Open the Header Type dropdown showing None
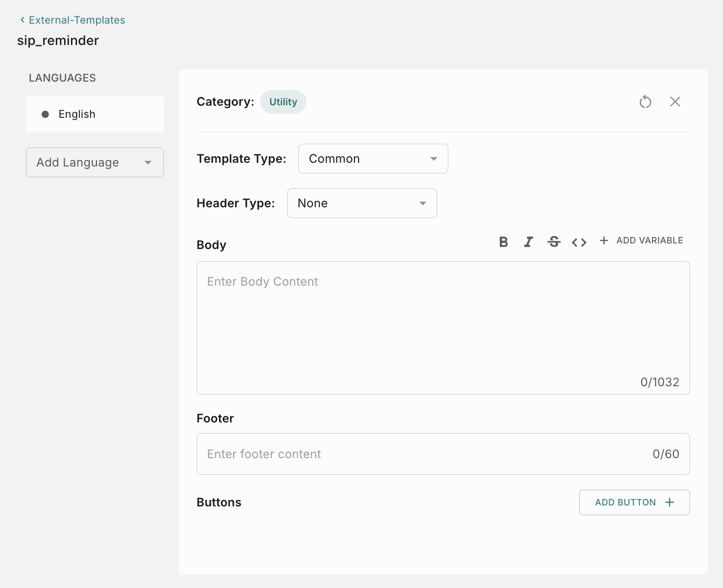Screen dimensions: 723x588 coord(362,203)
